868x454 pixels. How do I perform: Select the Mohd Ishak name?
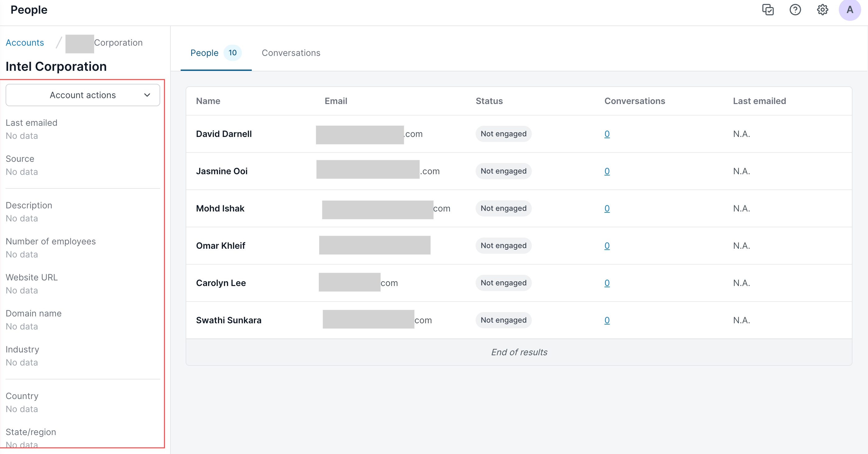220,209
